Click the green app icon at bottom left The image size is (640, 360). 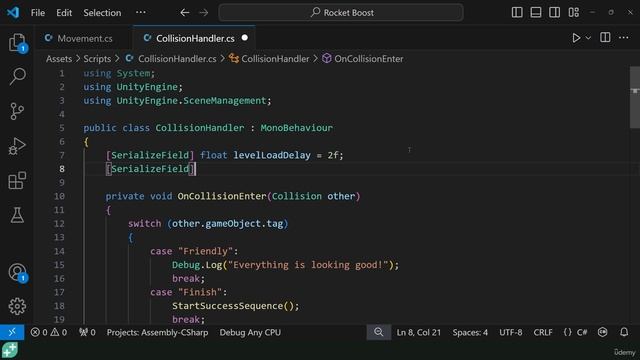tap(10, 350)
